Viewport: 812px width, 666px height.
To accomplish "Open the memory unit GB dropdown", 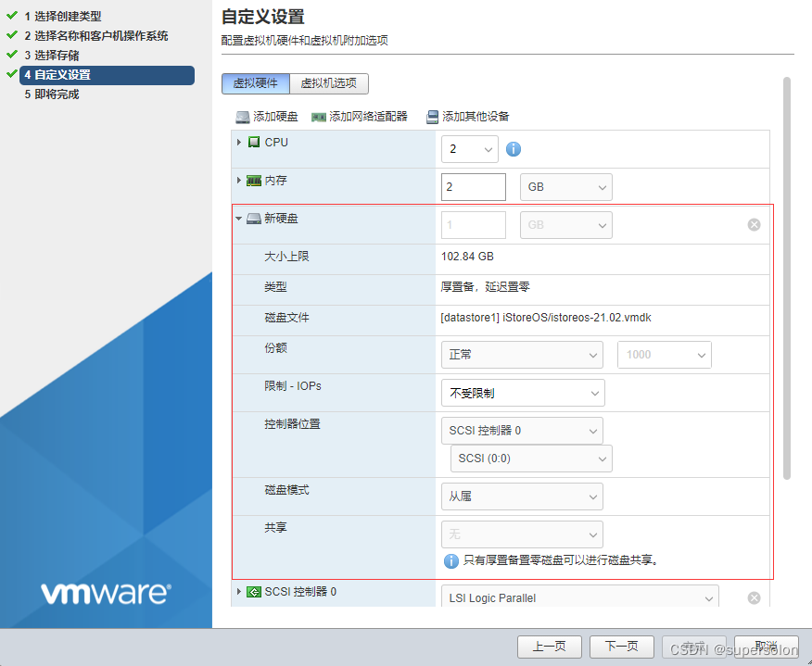I will click(566, 187).
